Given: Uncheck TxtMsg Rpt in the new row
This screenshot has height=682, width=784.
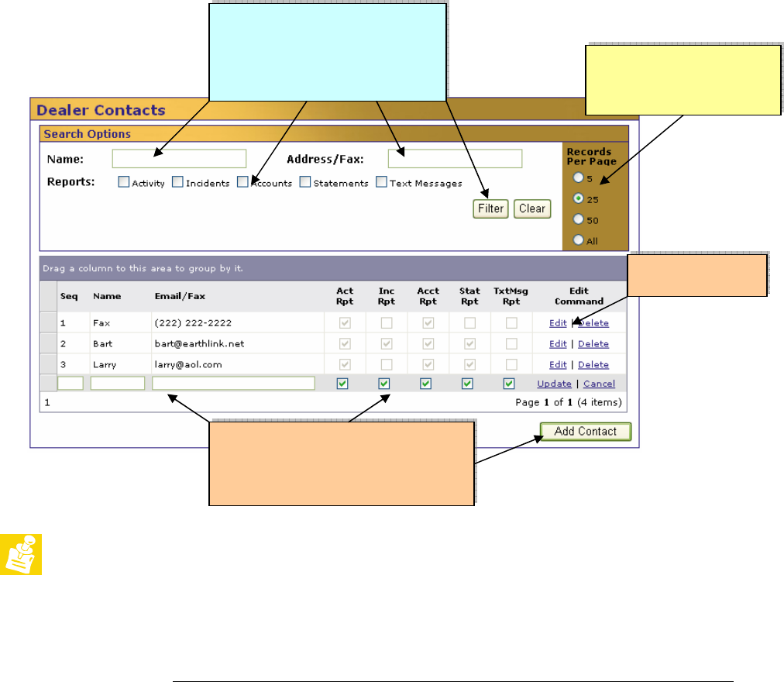Looking at the screenshot, I should tap(509, 384).
